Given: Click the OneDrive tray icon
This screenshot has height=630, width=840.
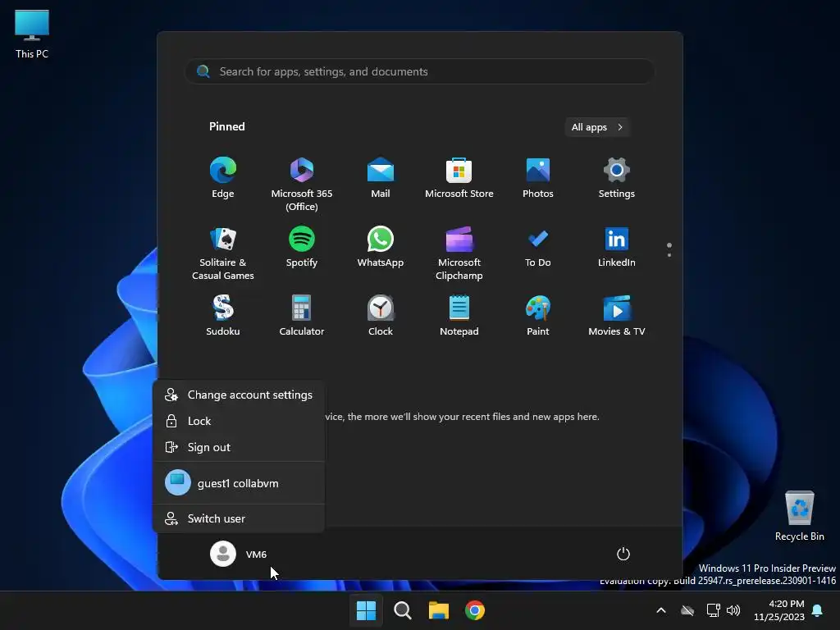Looking at the screenshot, I should (x=687, y=610).
